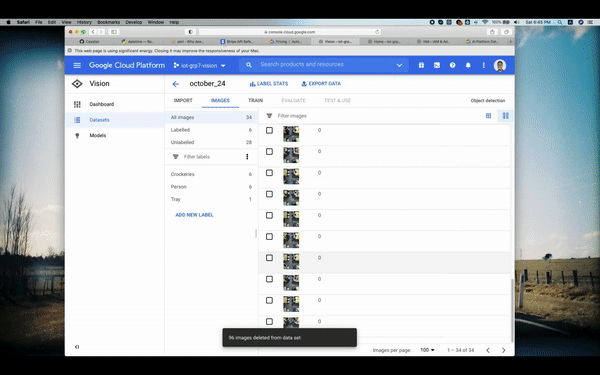Select the Person label
This screenshot has height=375, width=600.
(211, 187)
